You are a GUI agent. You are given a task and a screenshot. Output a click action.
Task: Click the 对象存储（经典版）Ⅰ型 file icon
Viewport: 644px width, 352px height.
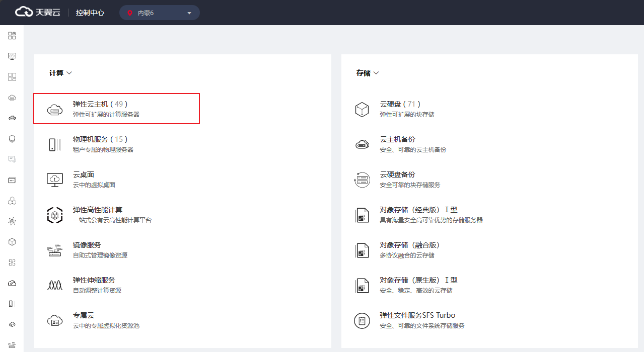(362, 215)
